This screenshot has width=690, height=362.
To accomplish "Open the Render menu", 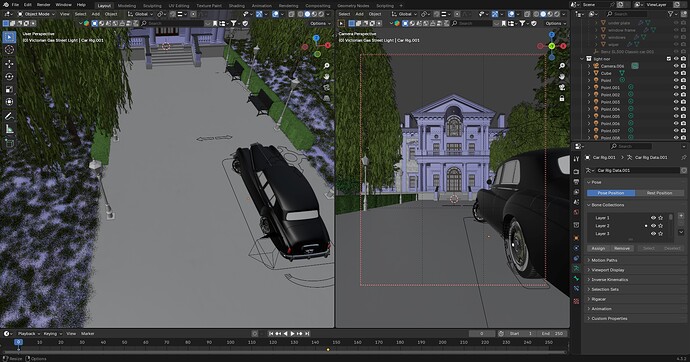I will 44,5.
